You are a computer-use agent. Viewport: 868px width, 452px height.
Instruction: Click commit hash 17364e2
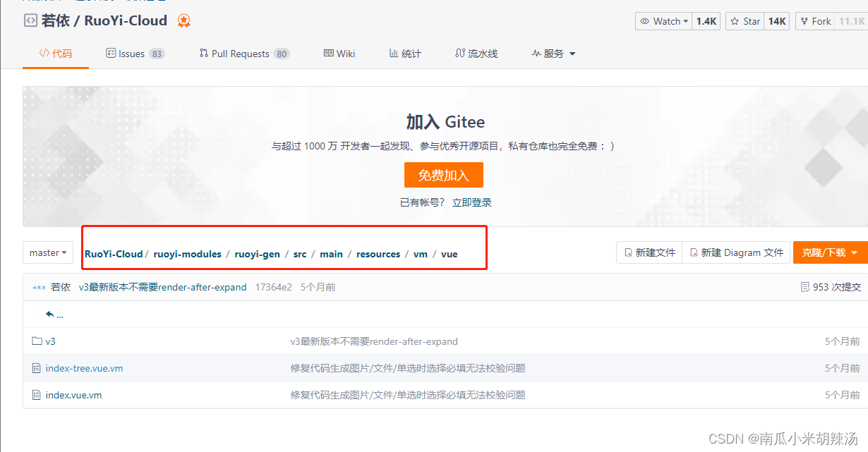pos(274,287)
